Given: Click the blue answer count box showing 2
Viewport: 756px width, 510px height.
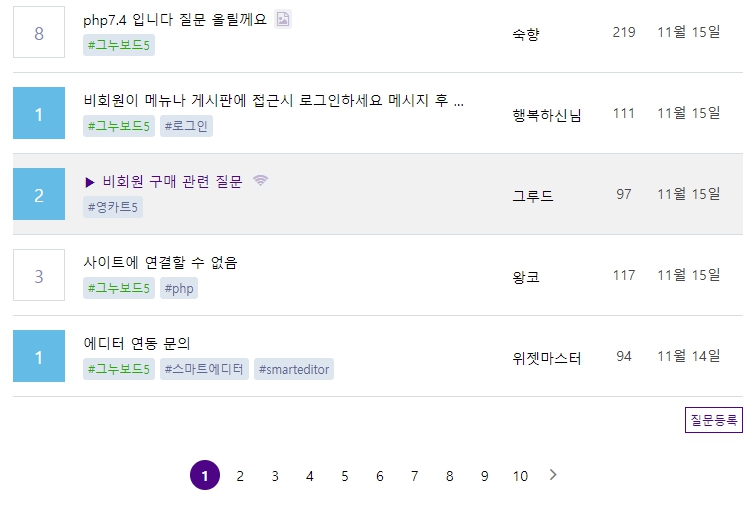Looking at the screenshot, I should pyautogui.click(x=39, y=194).
